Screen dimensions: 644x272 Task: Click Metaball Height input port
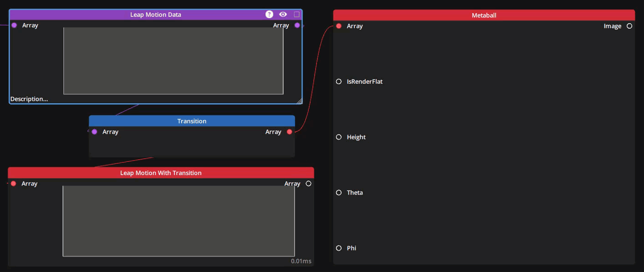(x=339, y=137)
